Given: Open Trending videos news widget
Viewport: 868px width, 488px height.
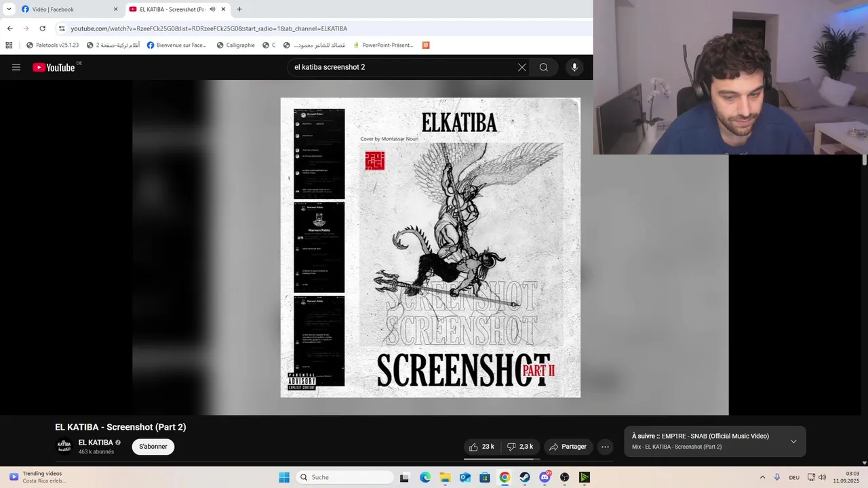Looking at the screenshot, I should pyautogui.click(x=39, y=477).
